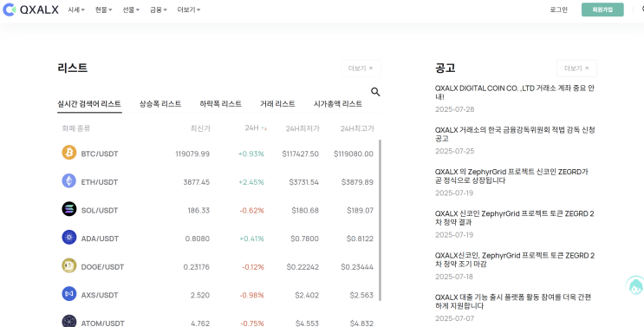Click the AXS latest price 2.520

(200, 296)
